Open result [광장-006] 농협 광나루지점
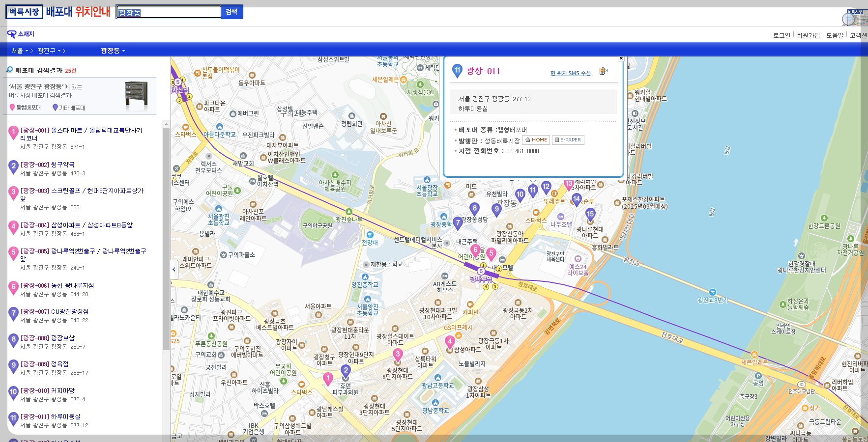868x442 pixels. coord(57,285)
